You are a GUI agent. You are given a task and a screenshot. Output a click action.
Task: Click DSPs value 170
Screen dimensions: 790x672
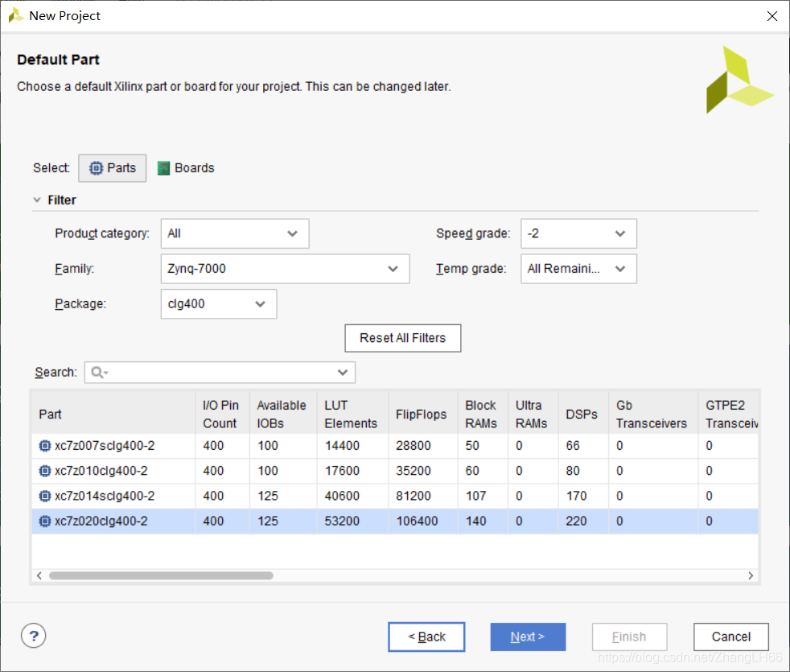576,496
